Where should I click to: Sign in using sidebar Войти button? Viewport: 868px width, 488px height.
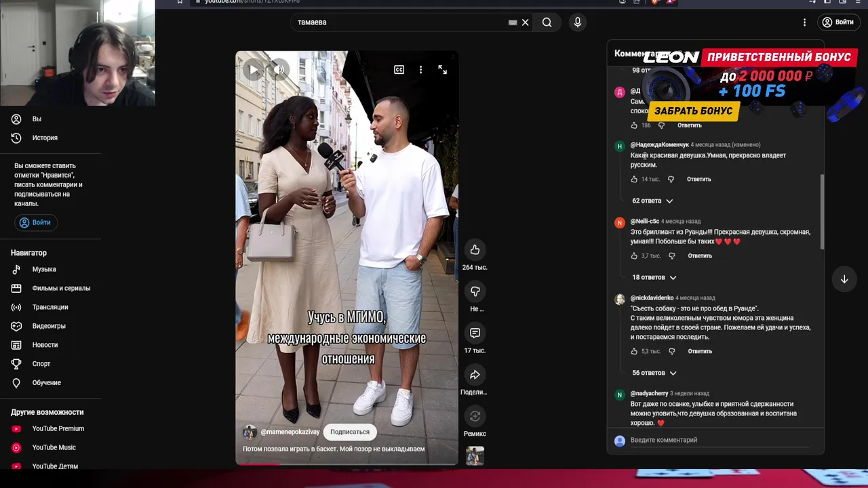35,222
